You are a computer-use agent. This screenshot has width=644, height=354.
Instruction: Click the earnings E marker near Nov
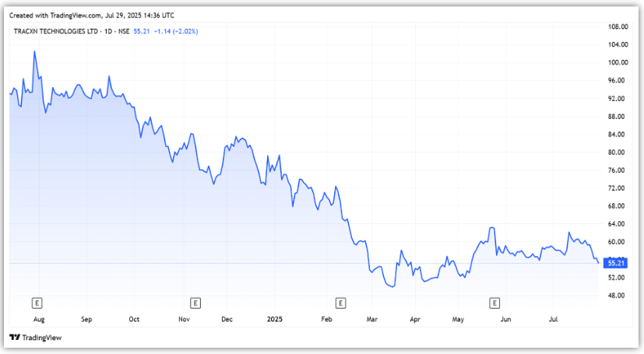point(195,302)
